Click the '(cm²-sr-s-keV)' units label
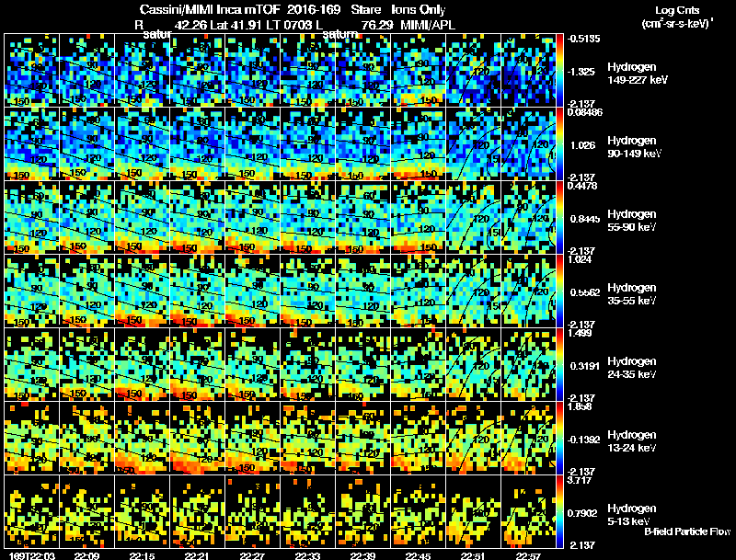The width and height of the screenshot is (736, 560). pyautogui.click(x=677, y=23)
